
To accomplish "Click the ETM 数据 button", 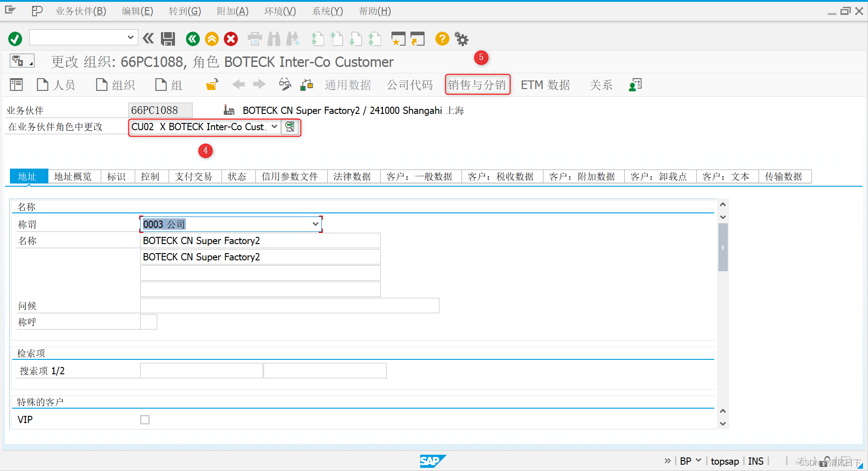I will (545, 85).
